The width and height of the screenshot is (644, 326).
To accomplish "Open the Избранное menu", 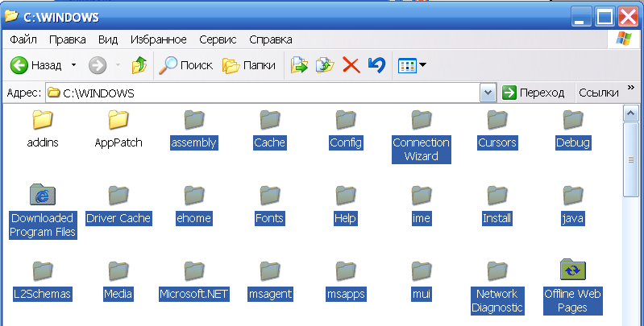I will coord(159,39).
